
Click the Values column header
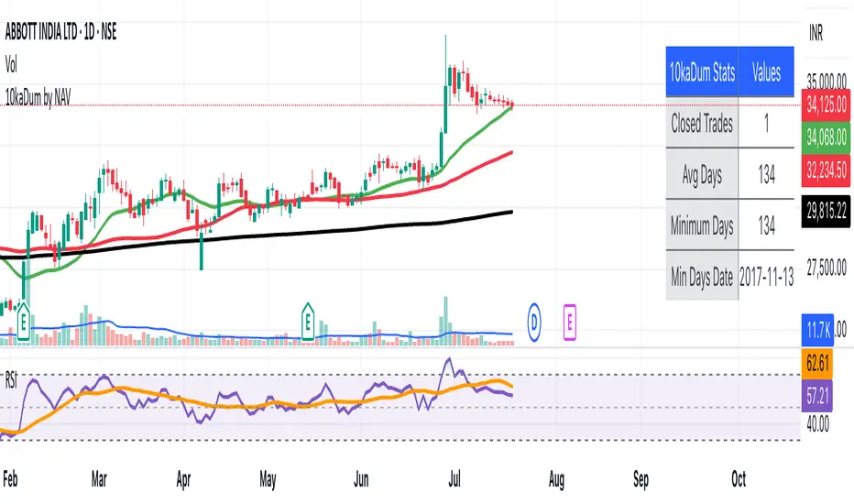click(x=766, y=71)
